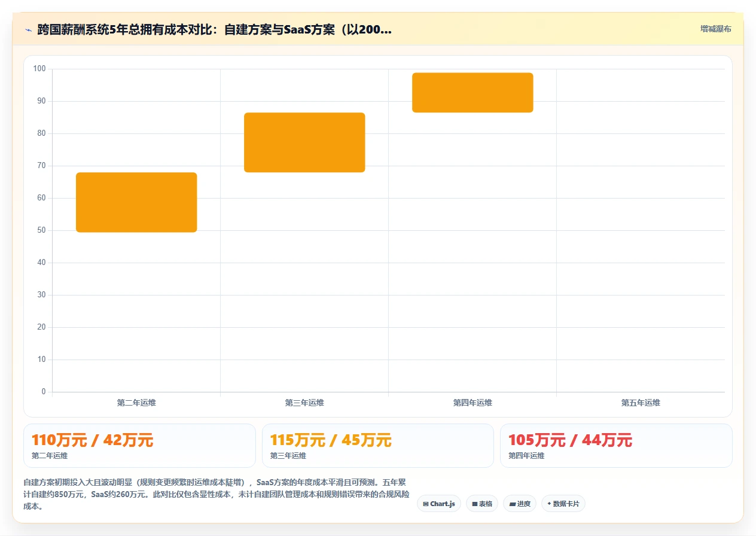Click the y-axis value 0
The height and width of the screenshot is (536, 756).
[44, 392]
